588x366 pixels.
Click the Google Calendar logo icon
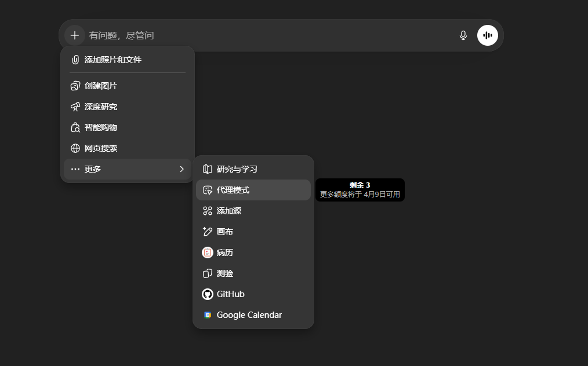(208, 315)
